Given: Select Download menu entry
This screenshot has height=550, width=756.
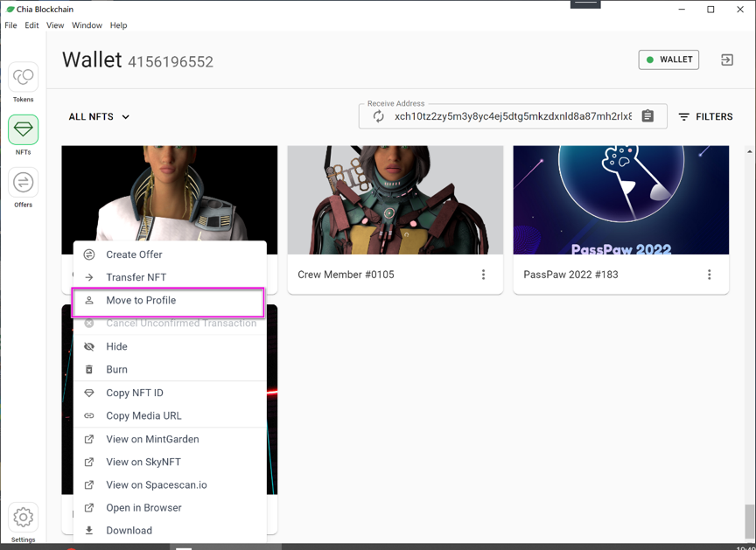Looking at the screenshot, I should [170, 530].
